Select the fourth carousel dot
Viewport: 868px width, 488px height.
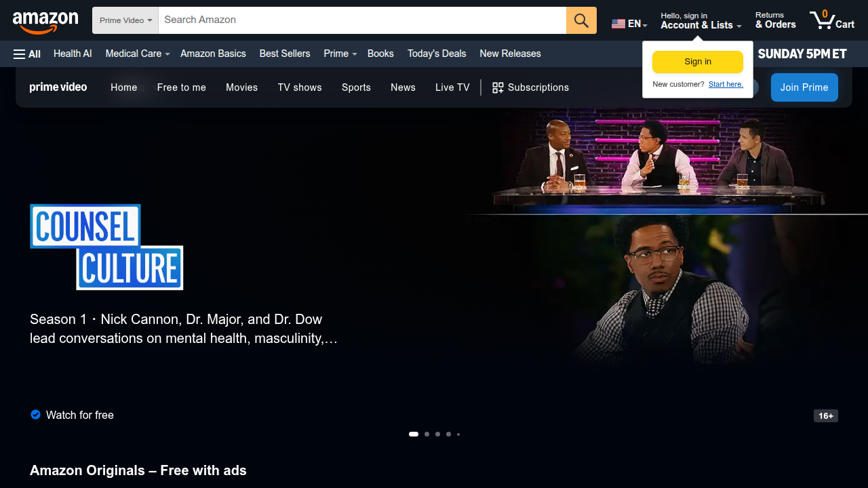(448, 434)
